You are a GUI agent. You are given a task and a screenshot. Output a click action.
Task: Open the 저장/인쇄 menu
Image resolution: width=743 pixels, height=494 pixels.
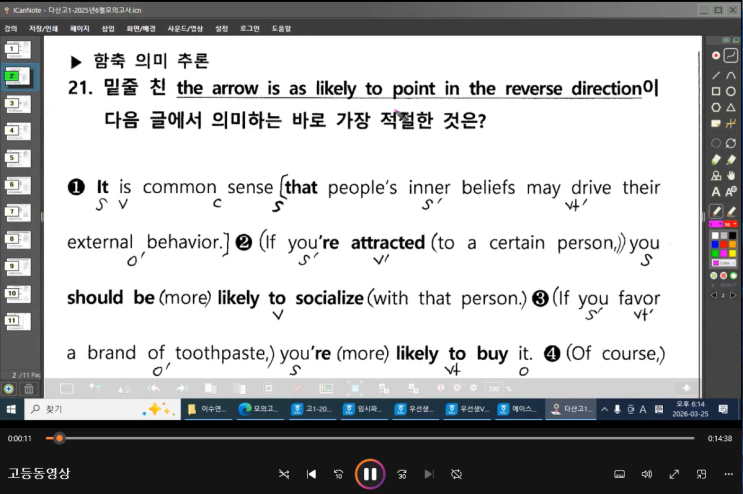[43, 28]
